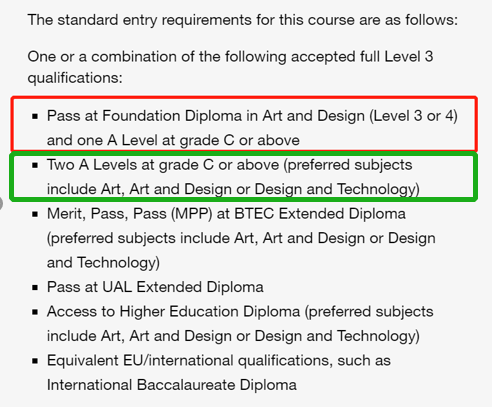Click 'Pass at UAL Extended Diploma' text

coord(155,287)
